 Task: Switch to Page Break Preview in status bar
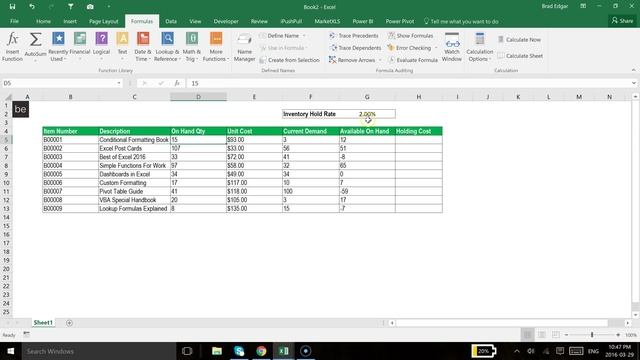pos(556,335)
